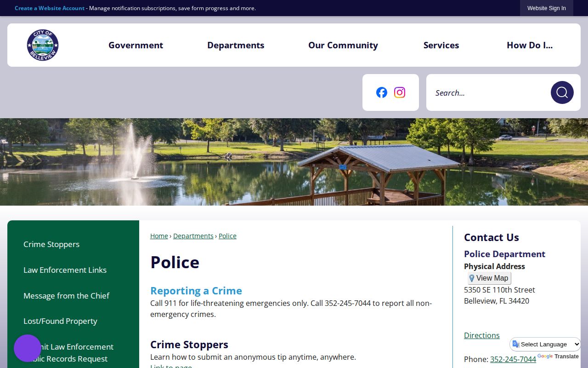Call phone number 352-245-7044 link
588x368 pixels.
513,359
